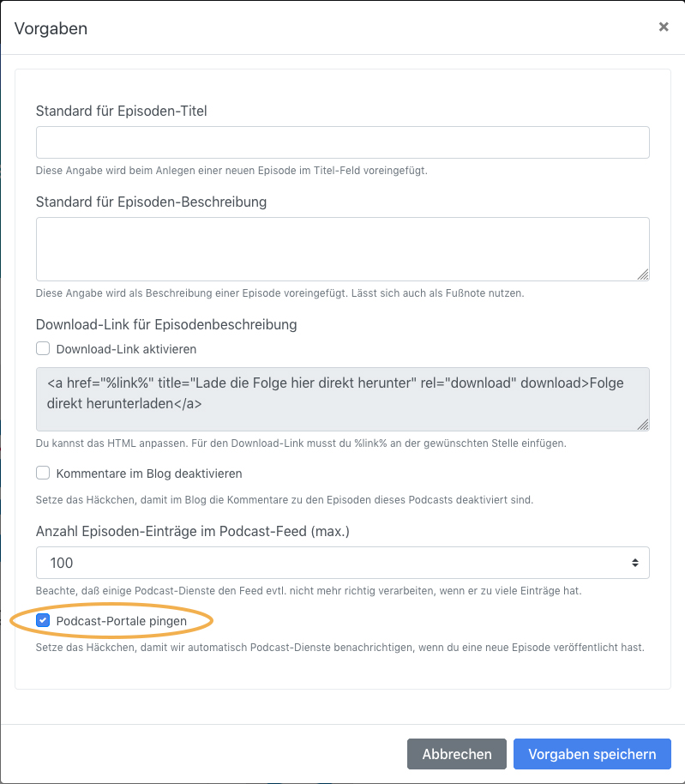This screenshot has width=685, height=784.
Task: Click the resize grip of the HTML code textarea
Action: pos(643,425)
